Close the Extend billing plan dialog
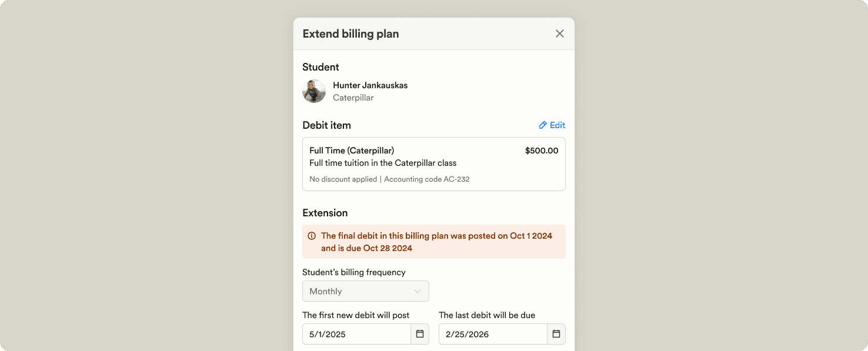The height and width of the screenshot is (351, 868). 560,34
